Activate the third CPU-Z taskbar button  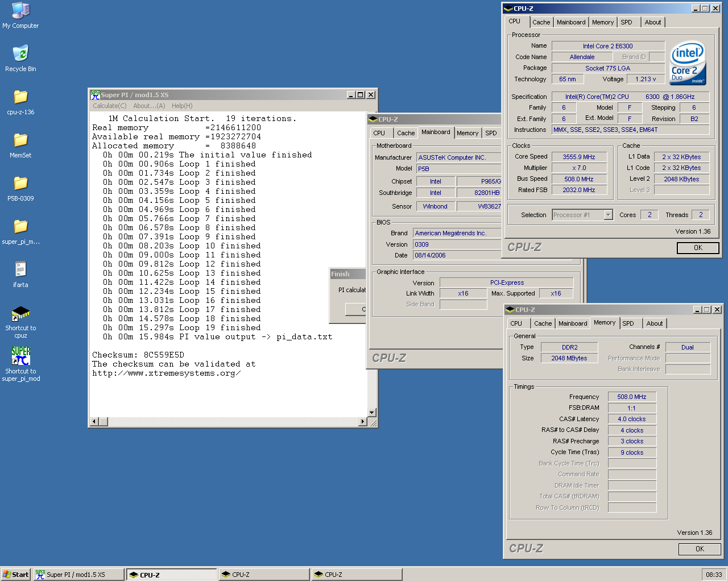357,575
